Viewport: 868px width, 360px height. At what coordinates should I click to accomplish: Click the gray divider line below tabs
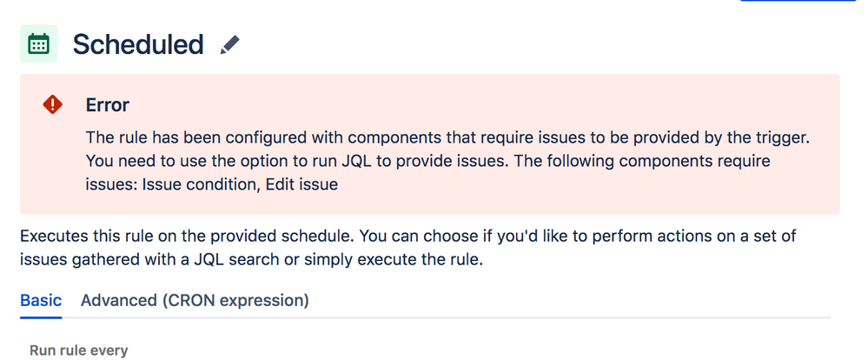point(521,317)
